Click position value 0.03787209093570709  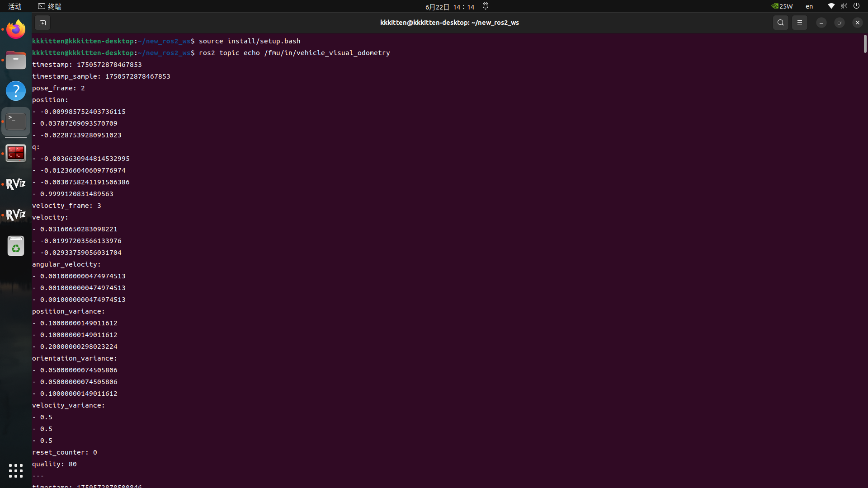point(79,123)
